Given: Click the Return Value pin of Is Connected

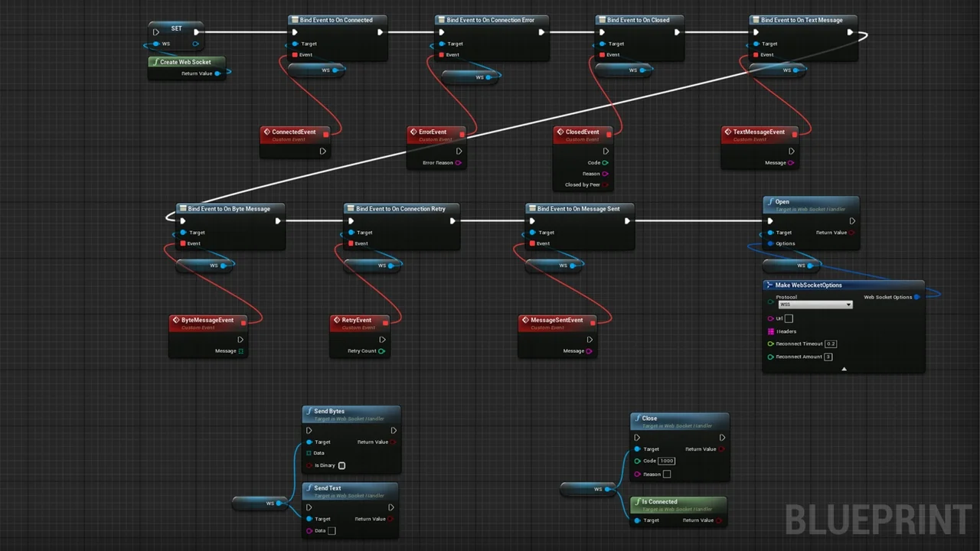Looking at the screenshot, I should coord(720,520).
